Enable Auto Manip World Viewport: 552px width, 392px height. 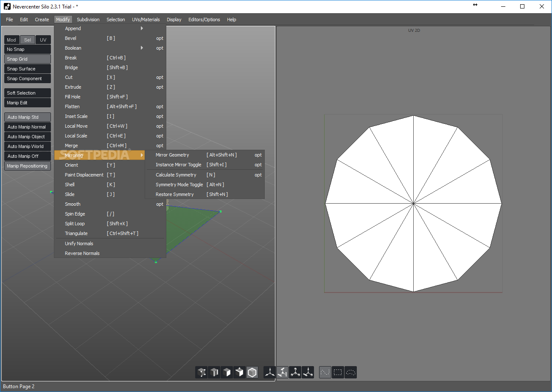tap(28, 146)
